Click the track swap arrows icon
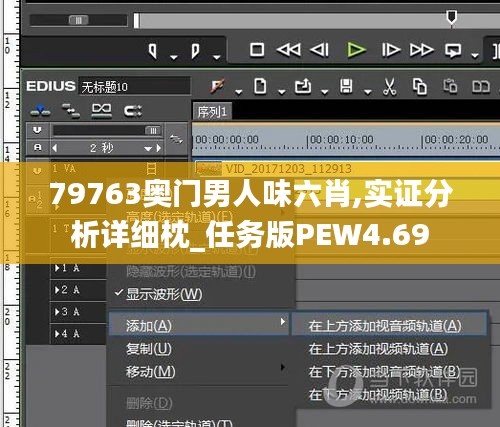 tap(176, 139)
